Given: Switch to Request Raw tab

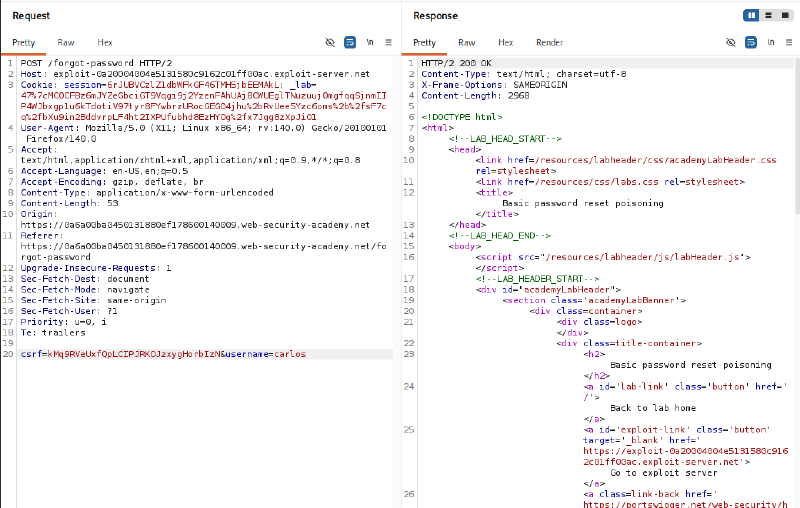Looking at the screenshot, I should [66, 42].
